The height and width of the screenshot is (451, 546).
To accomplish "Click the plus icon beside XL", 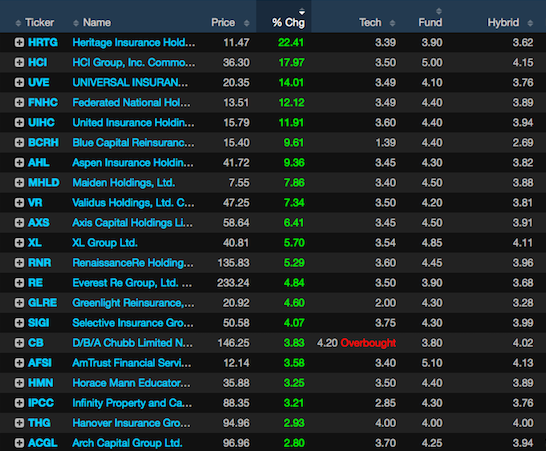I will pos(19,243).
